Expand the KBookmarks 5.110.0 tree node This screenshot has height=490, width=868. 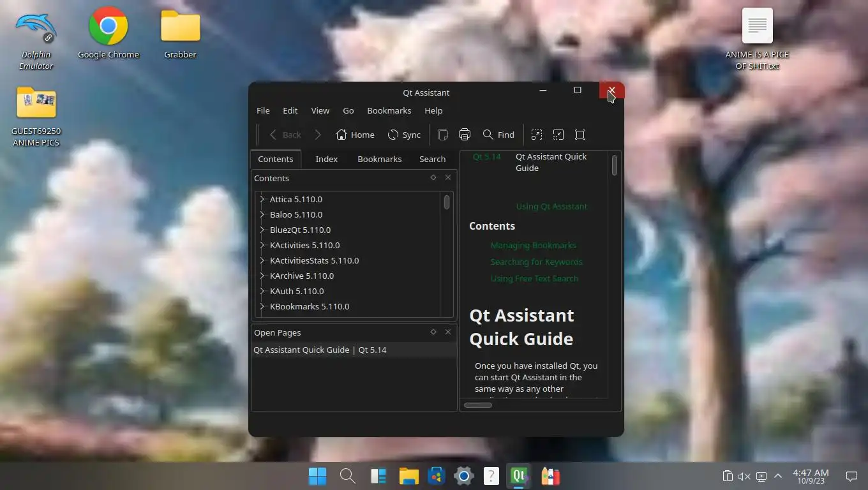click(262, 306)
